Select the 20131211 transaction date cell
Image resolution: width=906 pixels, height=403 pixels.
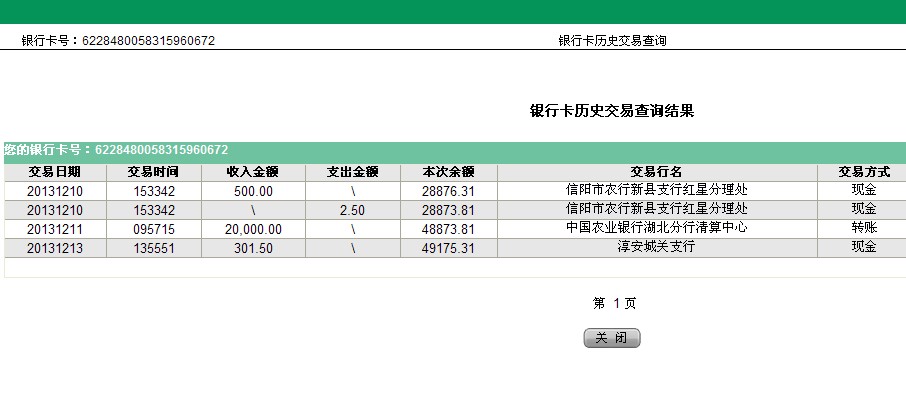pos(54,229)
